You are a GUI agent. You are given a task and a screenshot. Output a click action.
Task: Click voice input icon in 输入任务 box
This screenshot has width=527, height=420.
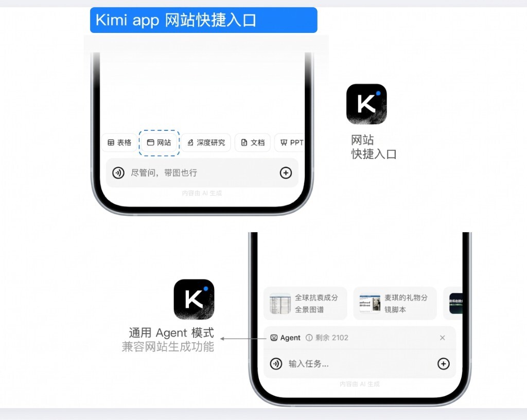pos(276,363)
